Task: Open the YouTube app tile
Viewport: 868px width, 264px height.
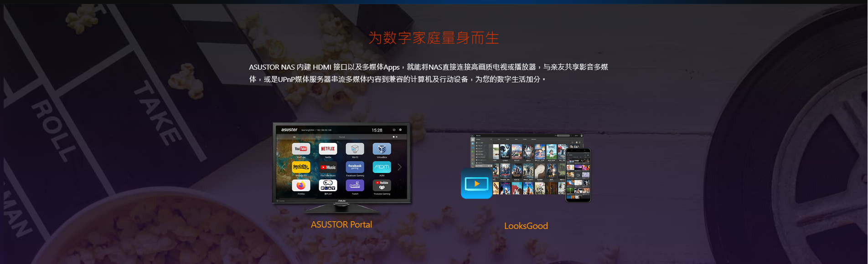Action: click(301, 149)
